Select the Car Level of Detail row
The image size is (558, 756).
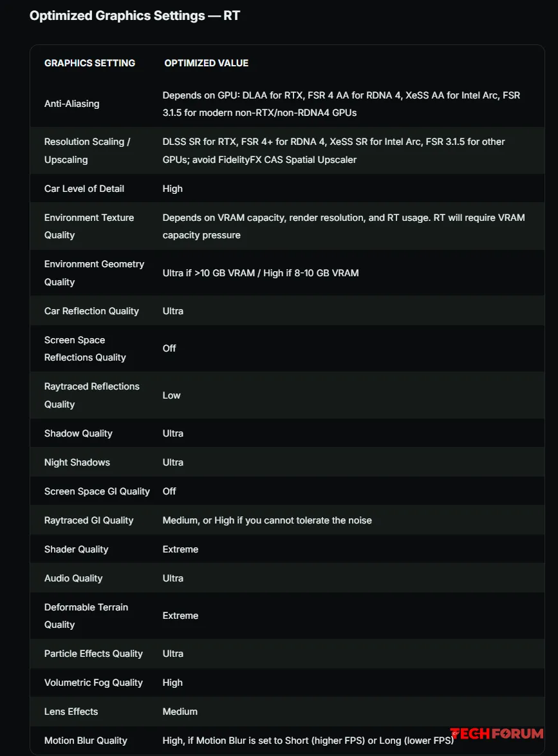pyautogui.click(x=287, y=189)
